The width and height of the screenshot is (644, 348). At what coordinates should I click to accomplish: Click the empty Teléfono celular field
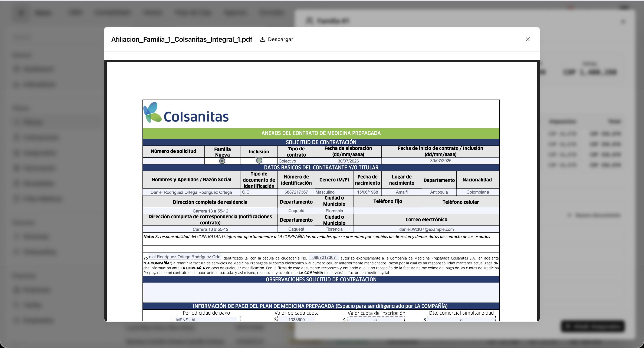(460, 210)
